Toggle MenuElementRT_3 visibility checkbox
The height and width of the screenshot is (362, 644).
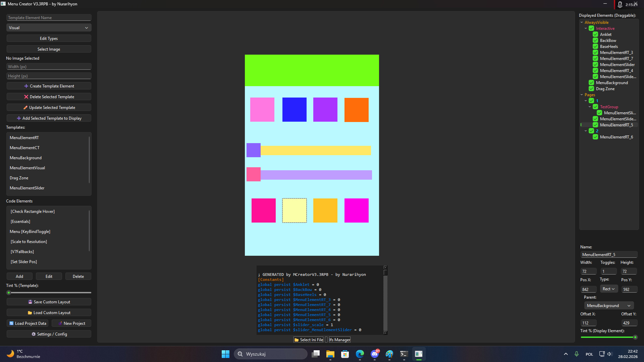coord(595,53)
